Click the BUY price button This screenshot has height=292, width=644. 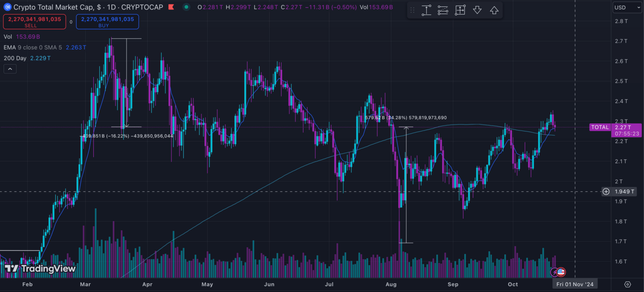(107, 22)
